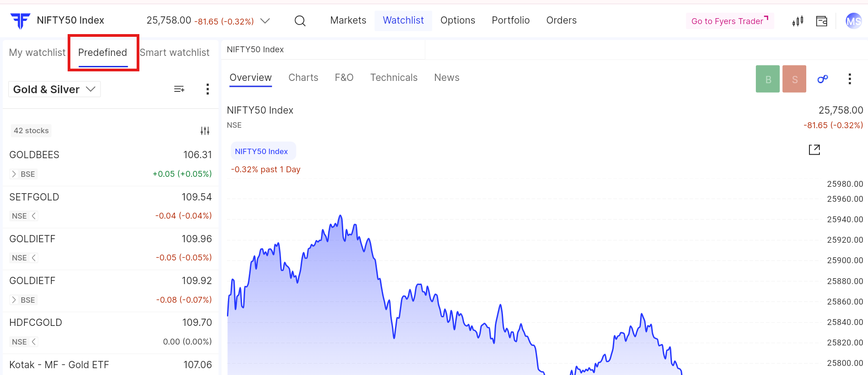The height and width of the screenshot is (375, 868).
Task: Expand chart using pop-out icon
Action: click(x=814, y=150)
